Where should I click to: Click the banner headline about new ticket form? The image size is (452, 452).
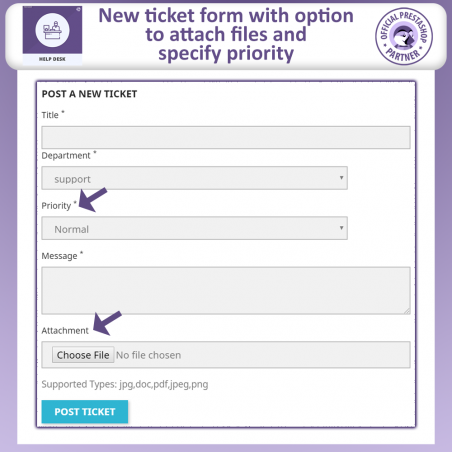click(226, 35)
